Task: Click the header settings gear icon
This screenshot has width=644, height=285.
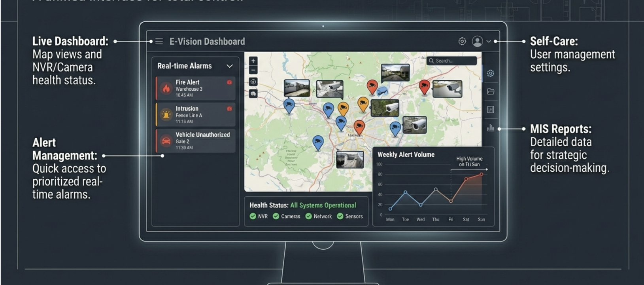Action: pos(462,41)
